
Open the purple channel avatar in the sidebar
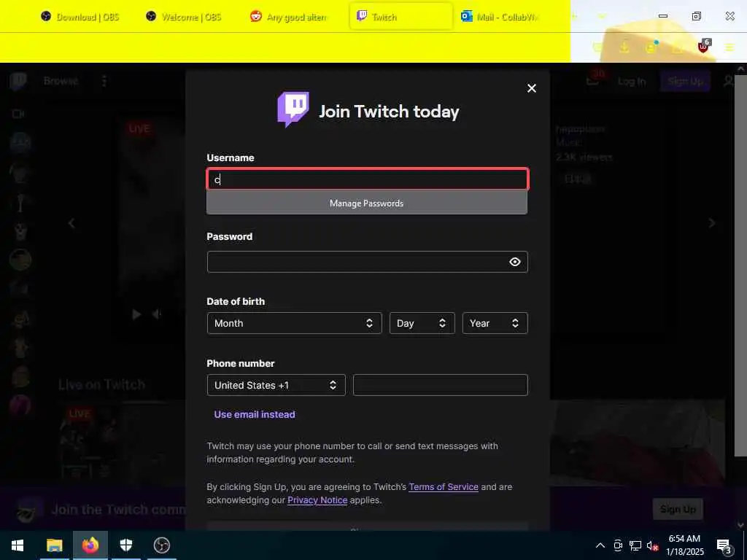click(20, 406)
